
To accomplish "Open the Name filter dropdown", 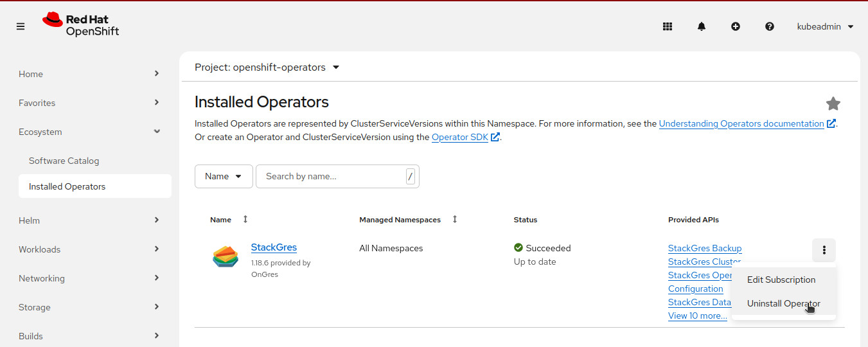I will click(x=224, y=176).
